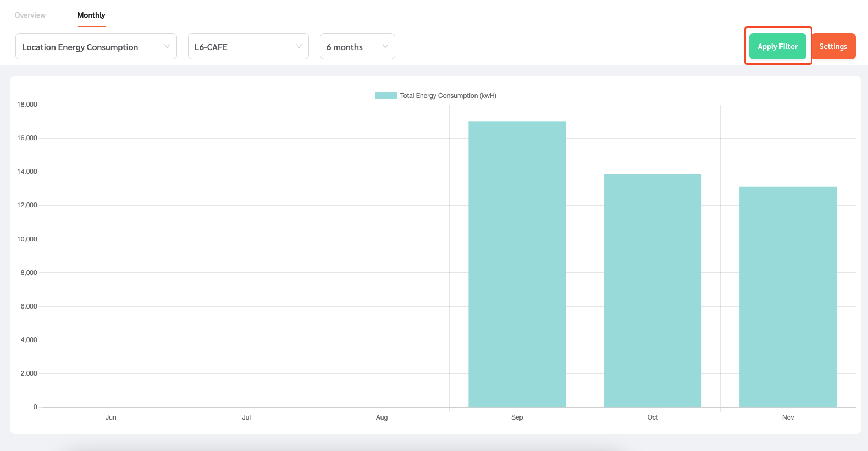Select the Monthly tab
The height and width of the screenshot is (451, 868).
(91, 15)
